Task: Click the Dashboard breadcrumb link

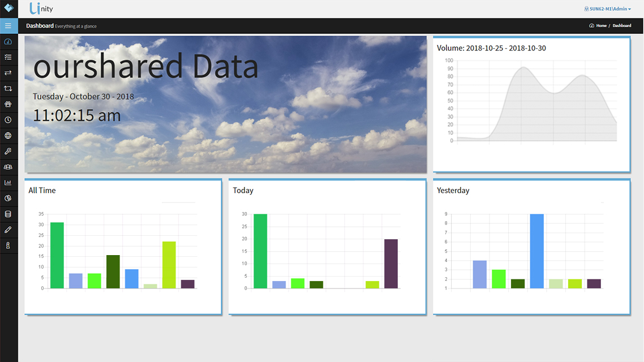Action: [x=622, y=26]
